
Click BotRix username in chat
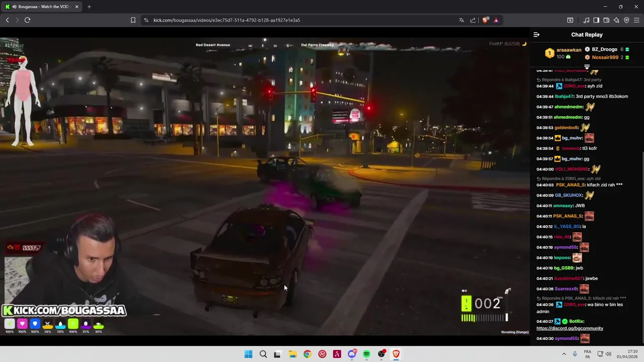click(x=576, y=321)
